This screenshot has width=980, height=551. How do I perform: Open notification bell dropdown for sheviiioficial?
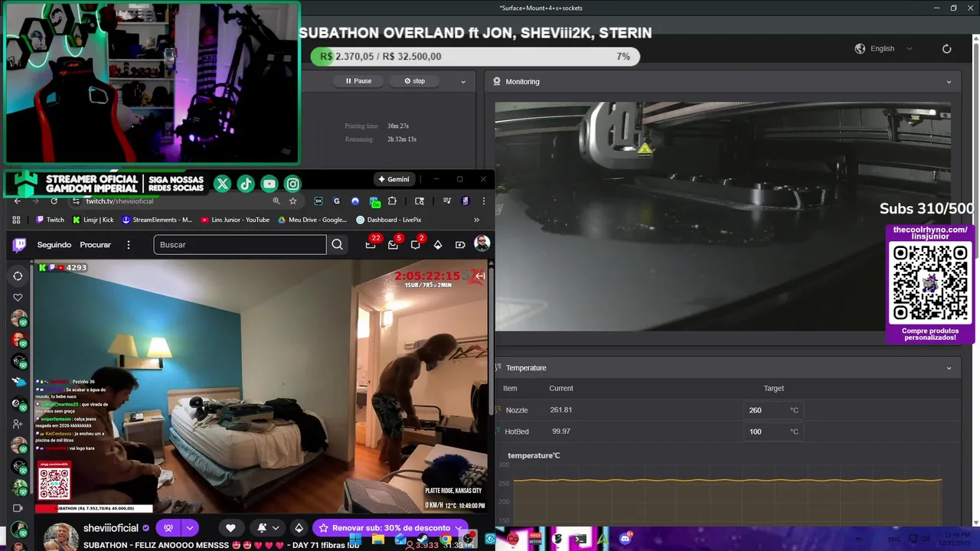tap(267, 528)
